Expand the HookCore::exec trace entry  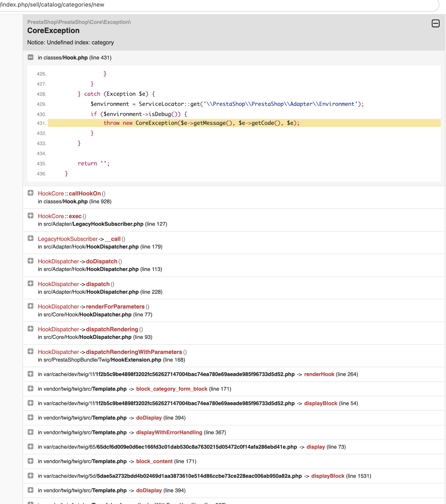point(30,216)
